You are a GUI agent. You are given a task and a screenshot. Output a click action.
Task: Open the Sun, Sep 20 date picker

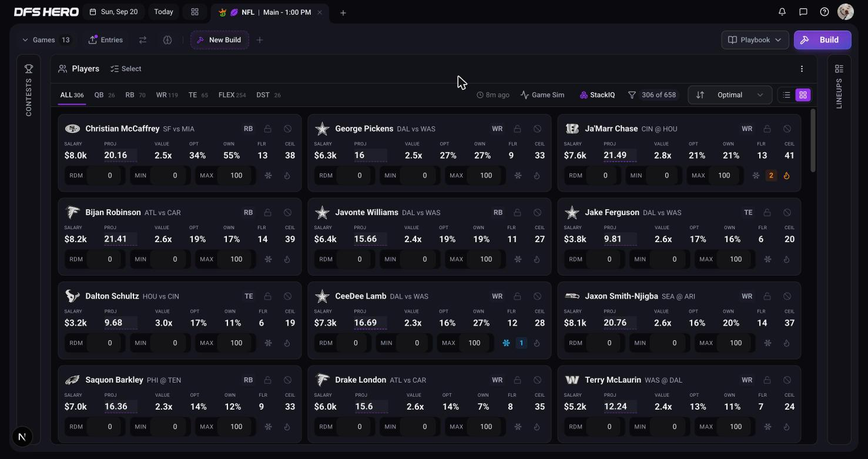(114, 12)
